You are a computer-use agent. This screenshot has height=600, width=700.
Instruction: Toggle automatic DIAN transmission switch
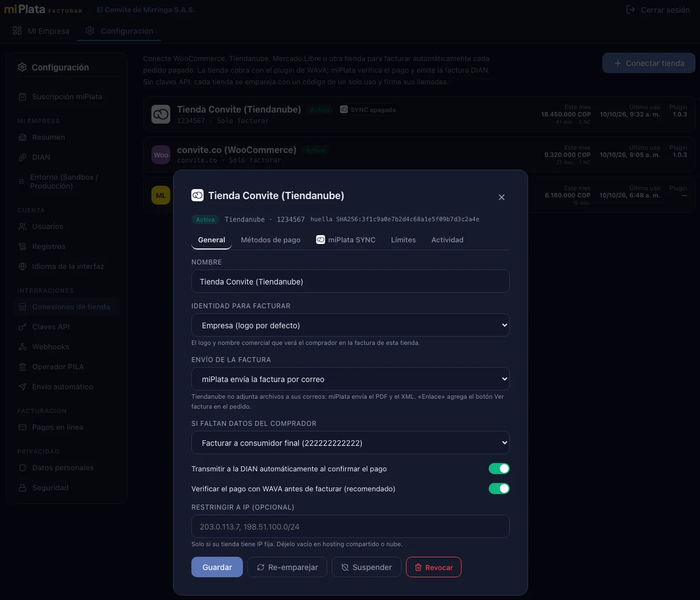pyautogui.click(x=499, y=469)
